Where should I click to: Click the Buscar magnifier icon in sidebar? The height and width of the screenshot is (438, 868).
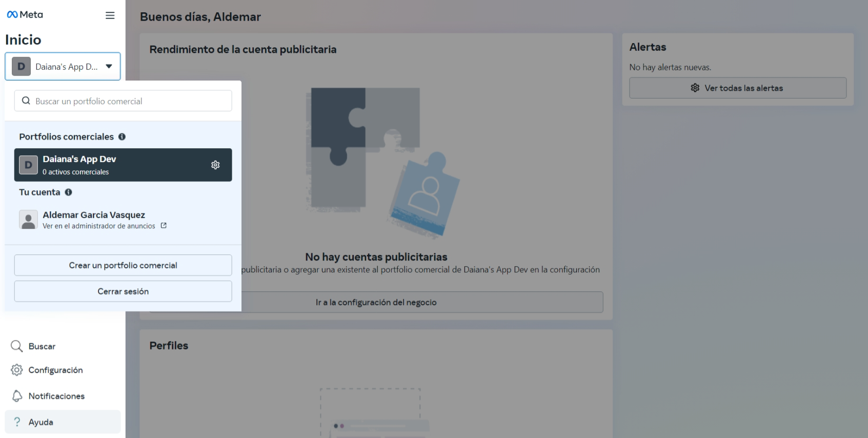coord(17,346)
